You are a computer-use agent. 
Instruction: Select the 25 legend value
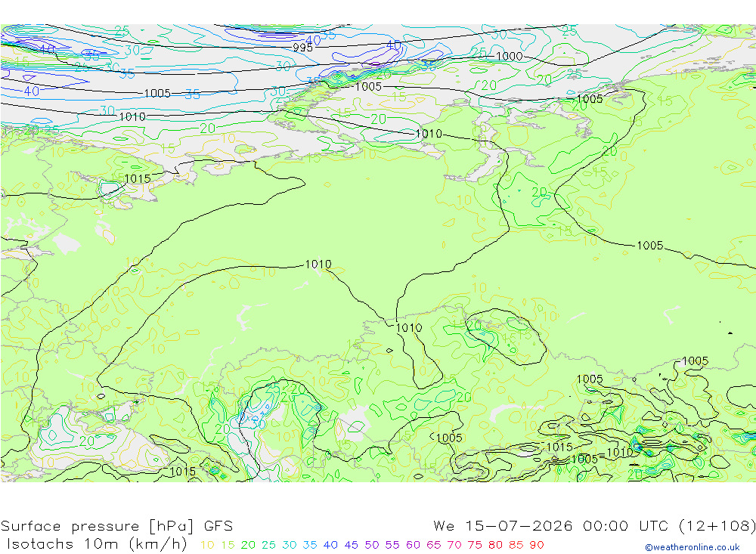coord(269,545)
